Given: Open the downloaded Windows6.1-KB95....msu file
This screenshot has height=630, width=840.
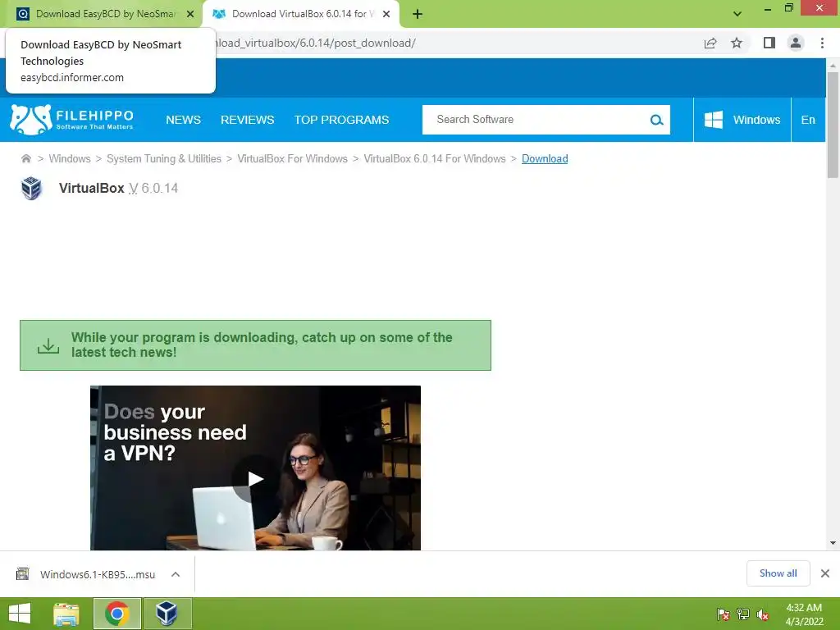Looking at the screenshot, I should [x=98, y=574].
